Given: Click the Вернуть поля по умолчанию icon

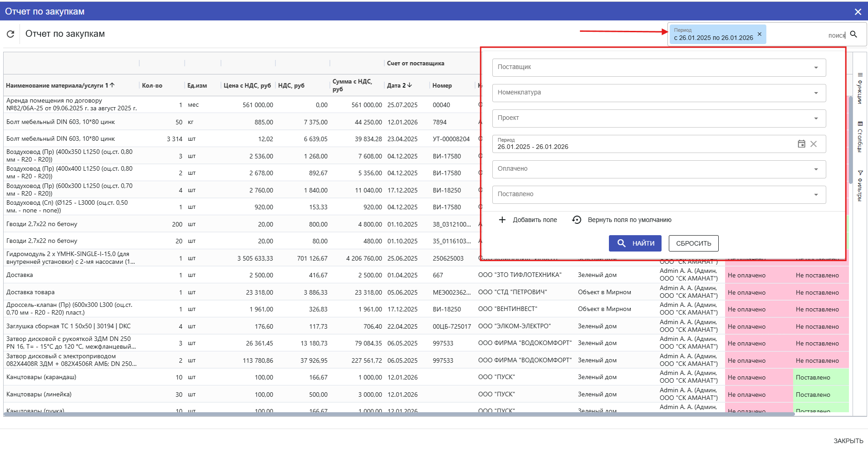Looking at the screenshot, I should [577, 220].
